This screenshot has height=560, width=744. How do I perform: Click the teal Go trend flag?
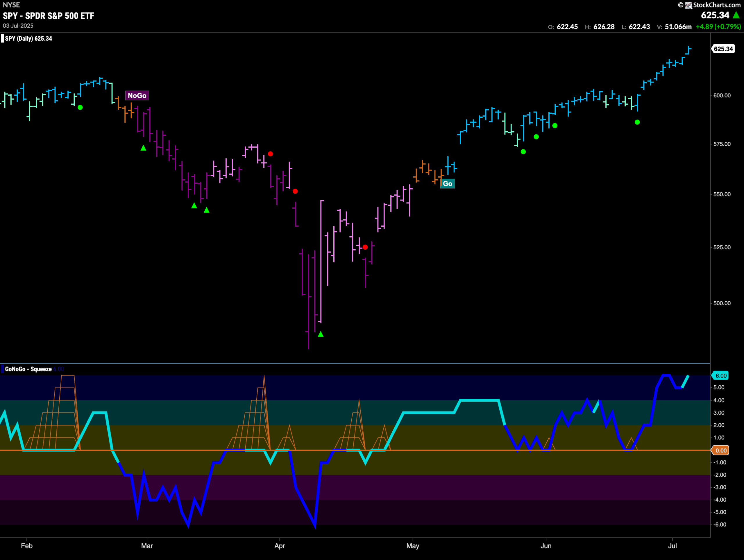pyautogui.click(x=448, y=184)
